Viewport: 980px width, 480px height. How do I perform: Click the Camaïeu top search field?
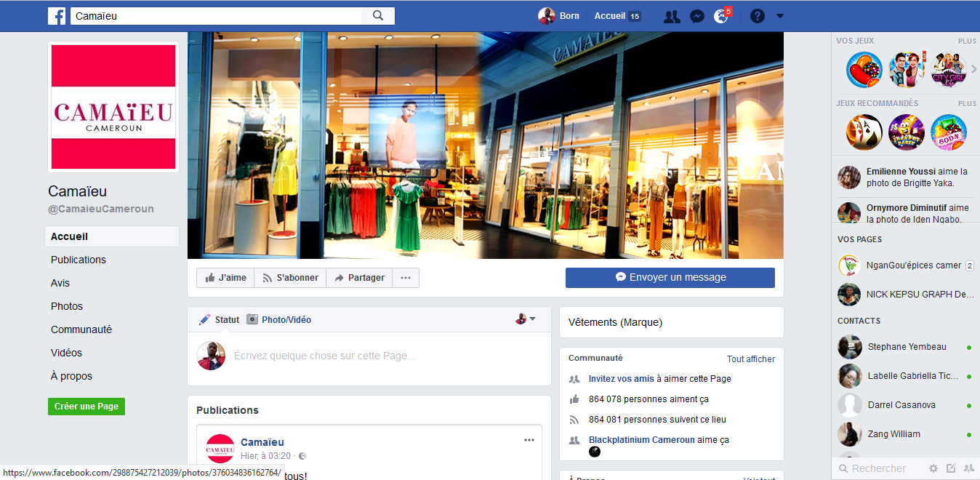[x=216, y=15]
